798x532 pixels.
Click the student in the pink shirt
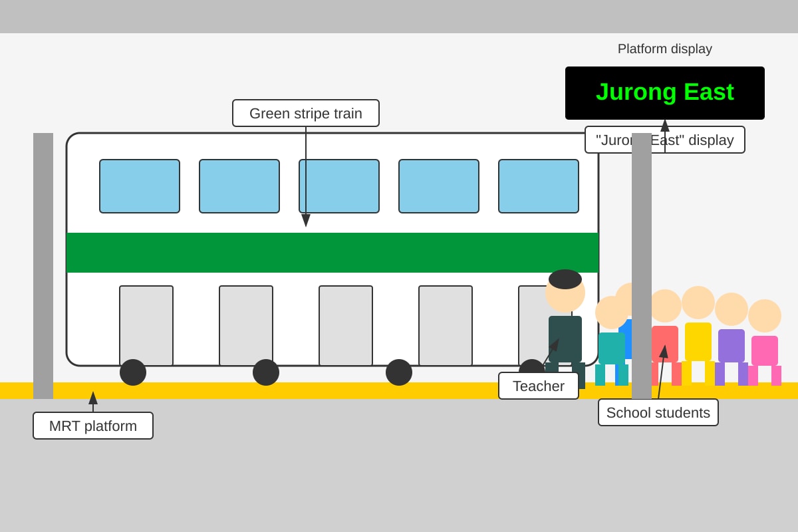coord(765,342)
